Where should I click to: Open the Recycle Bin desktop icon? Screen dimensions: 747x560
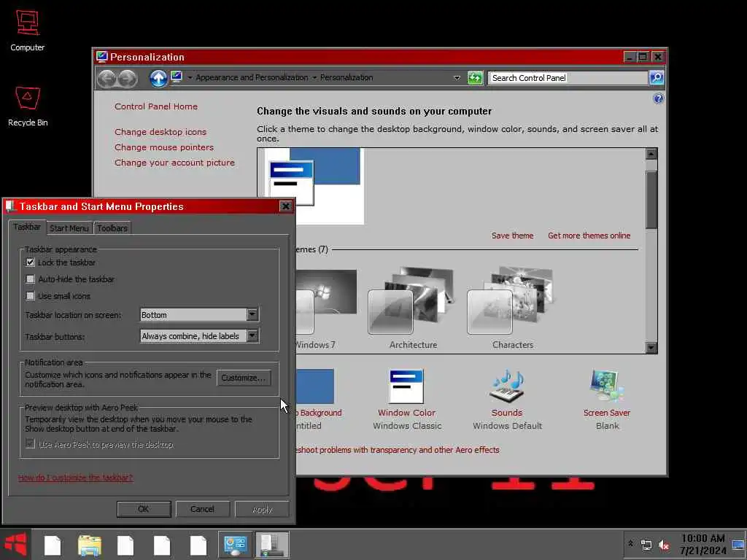pos(27,106)
